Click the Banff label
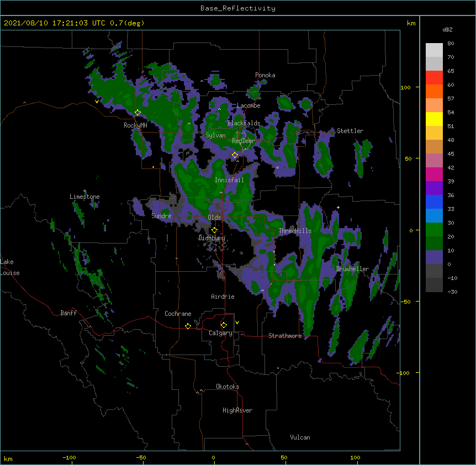Viewport: 476px width, 465px height. click(x=68, y=313)
